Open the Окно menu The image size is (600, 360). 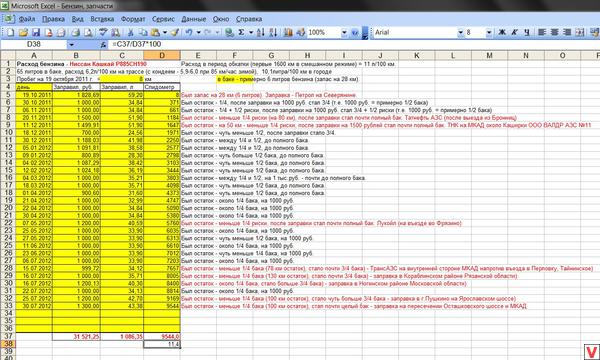tap(221, 19)
